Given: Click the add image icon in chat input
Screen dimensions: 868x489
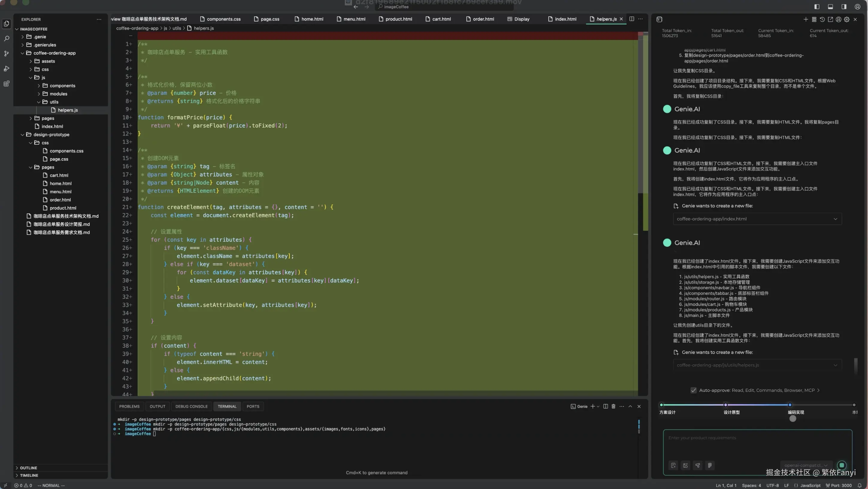Looking at the screenshot, I should pos(685,465).
